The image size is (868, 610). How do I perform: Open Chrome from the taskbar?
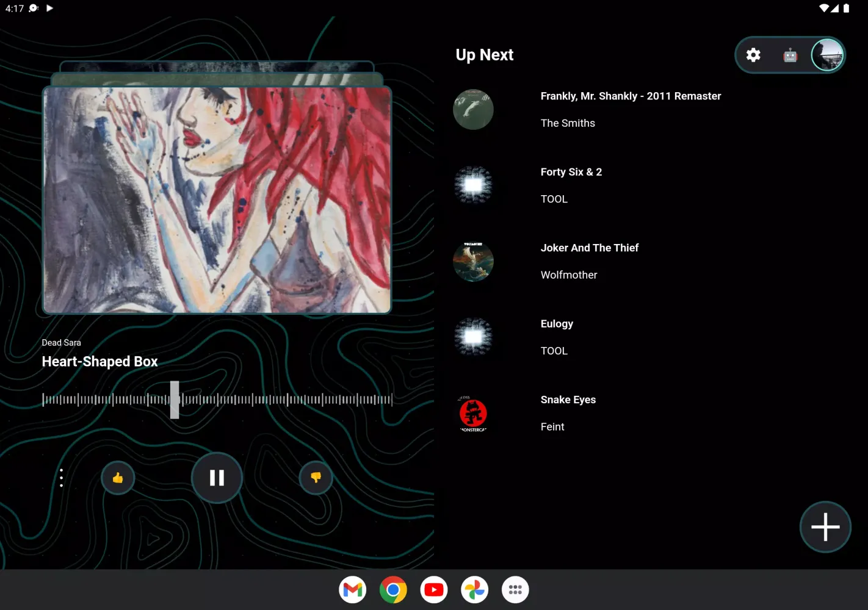pos(393,590)
